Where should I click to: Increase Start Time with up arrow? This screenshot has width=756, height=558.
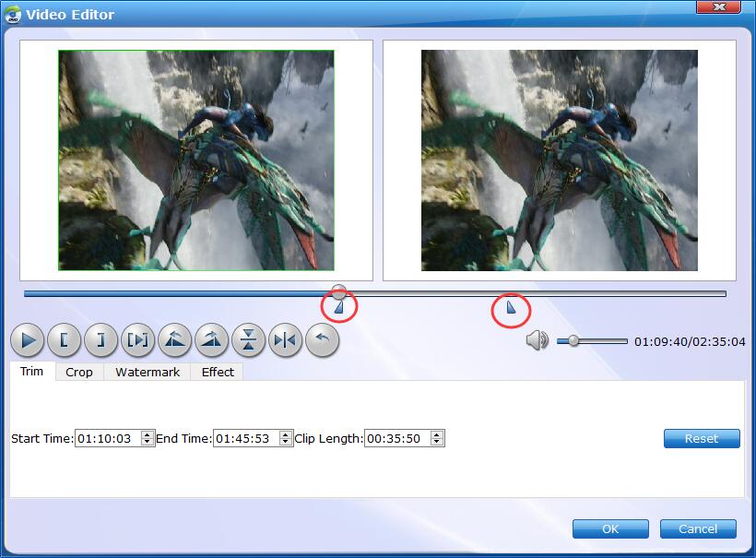point(148,434)
